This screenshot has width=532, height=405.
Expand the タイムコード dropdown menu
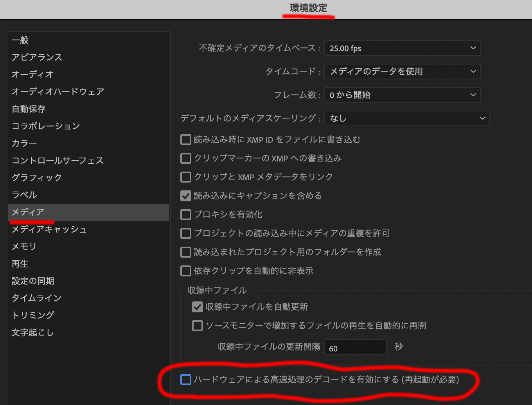(402, 72)
